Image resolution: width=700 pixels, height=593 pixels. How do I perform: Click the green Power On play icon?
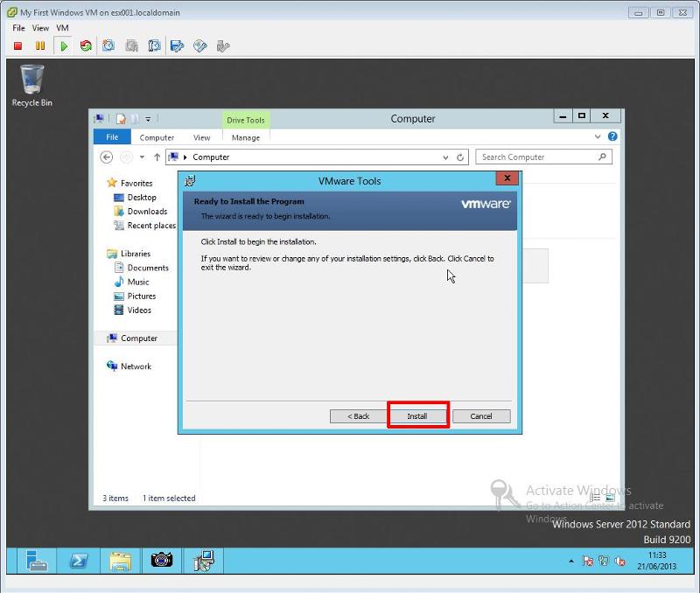click(64, 46)
